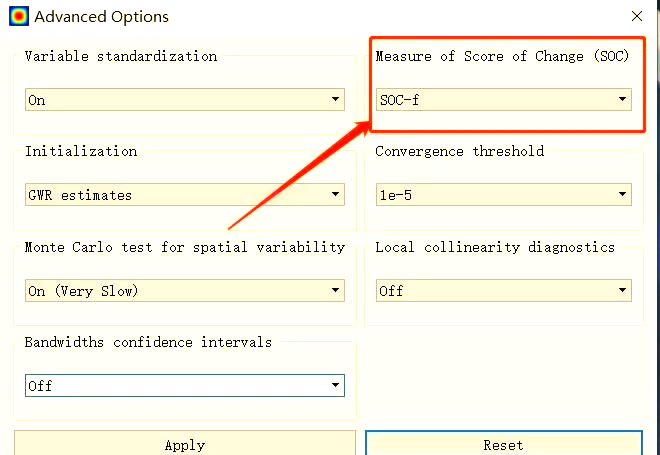
Task: Click the Advanced Options window title
Action: pos(101,17)
